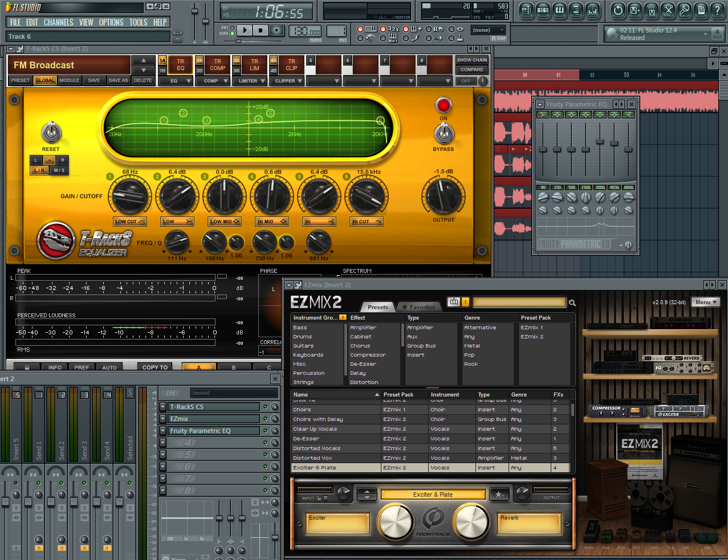Open the FILE menu
The height and width of the screenshot is (560, 728).
15,22
